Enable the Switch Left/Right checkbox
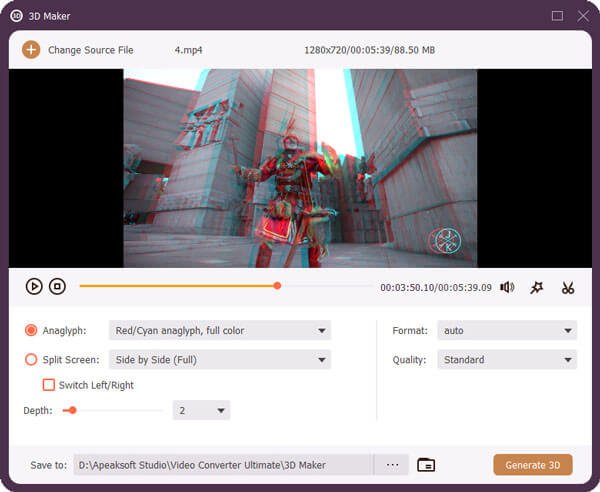600x492 pixels. pos(49,384)
